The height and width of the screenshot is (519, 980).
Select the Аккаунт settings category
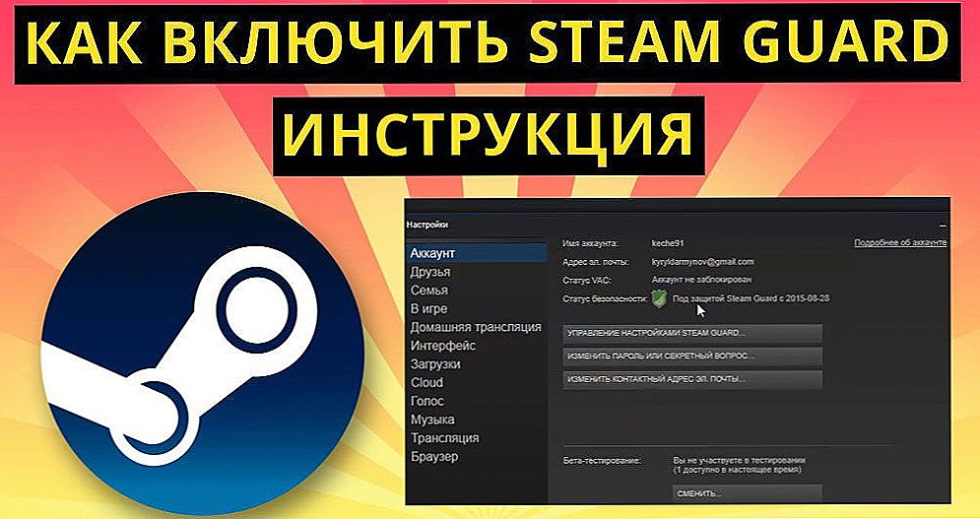(477, 253)
